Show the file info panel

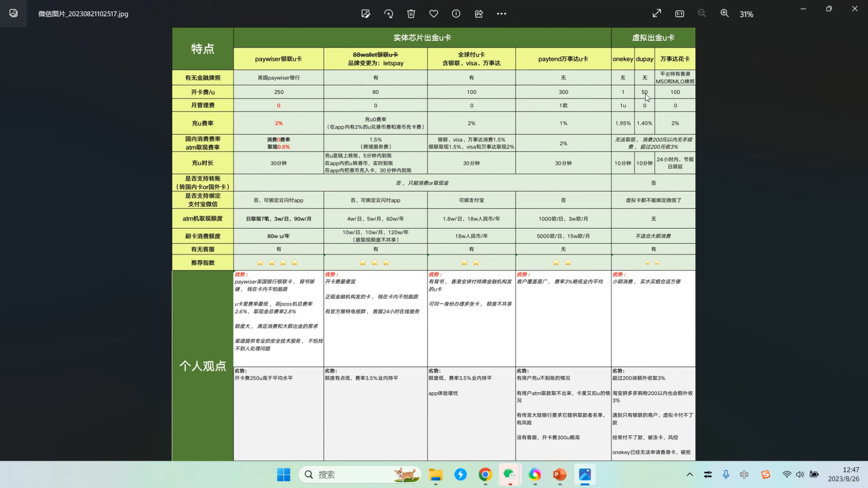456,14
